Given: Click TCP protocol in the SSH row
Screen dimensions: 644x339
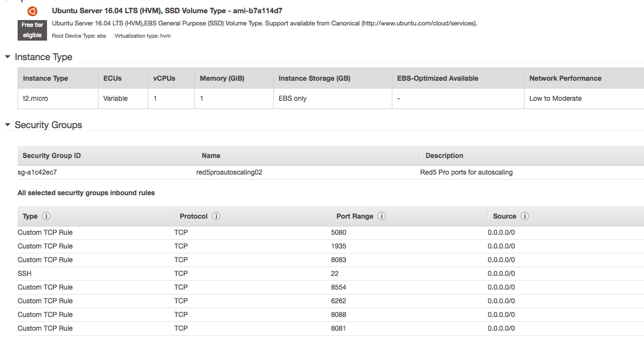Looking at the screenshot, I should pyautogui.click(x=181, y=273).
